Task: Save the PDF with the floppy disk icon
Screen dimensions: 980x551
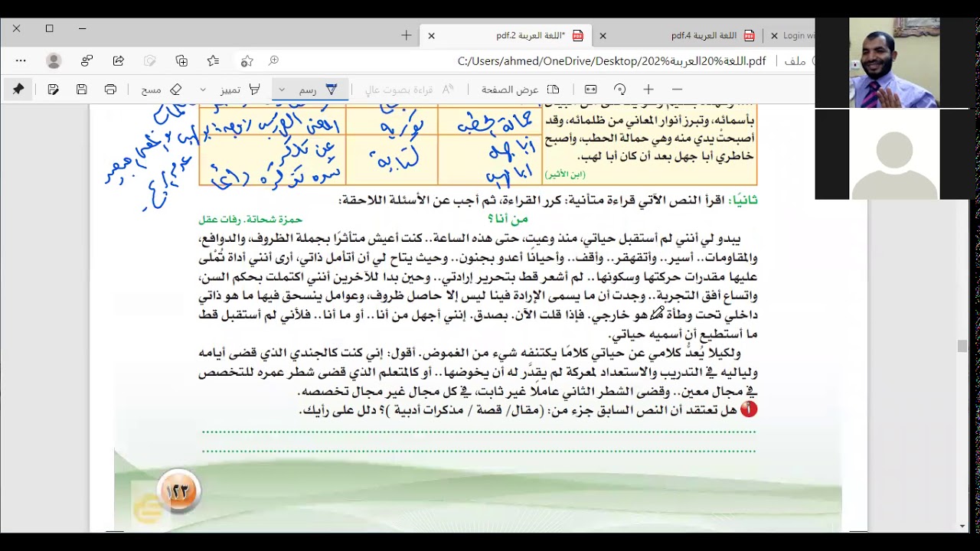Action: click(x=82, y=90)
